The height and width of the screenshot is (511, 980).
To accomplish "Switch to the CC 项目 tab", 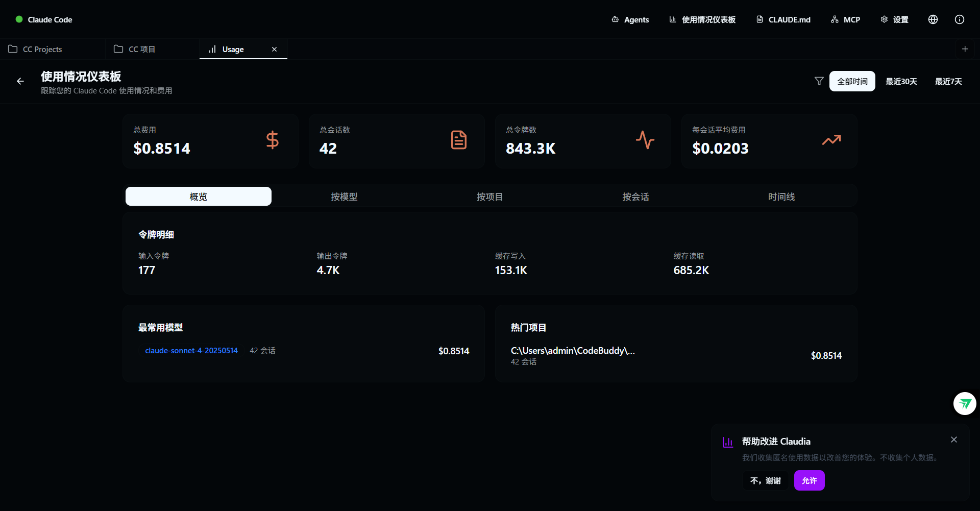I will coord(152,49).
